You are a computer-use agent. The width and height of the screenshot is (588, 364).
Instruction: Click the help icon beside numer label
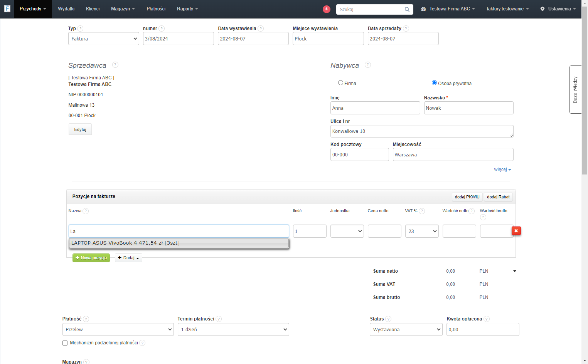pyautogui.click(x=162, y=29)
